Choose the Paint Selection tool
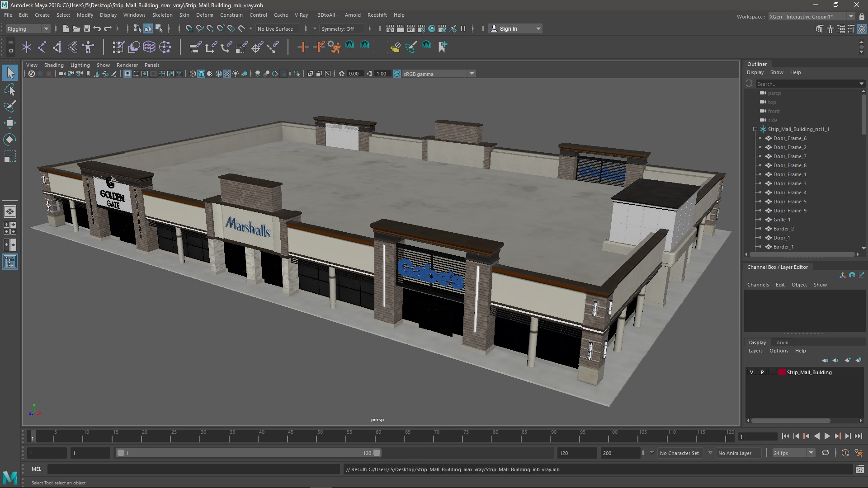This screenshot has height=488, width=868. coord(10,106)
